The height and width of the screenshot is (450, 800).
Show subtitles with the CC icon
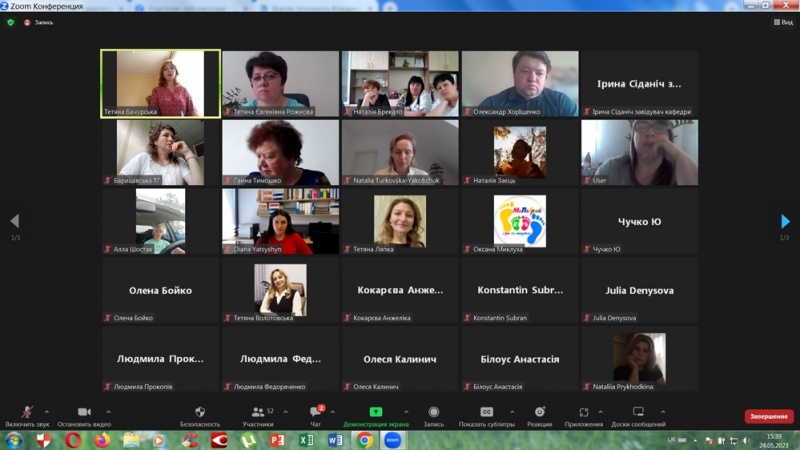click(x=487, y=412)
